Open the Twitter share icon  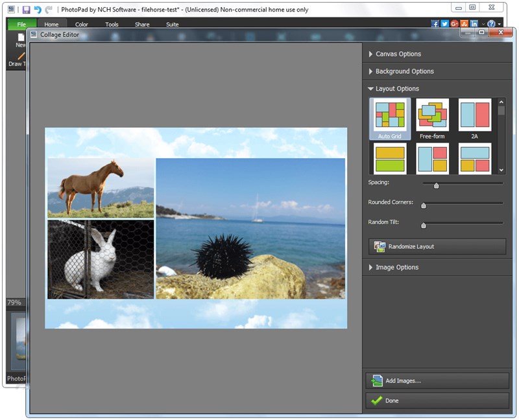[445, 24]
